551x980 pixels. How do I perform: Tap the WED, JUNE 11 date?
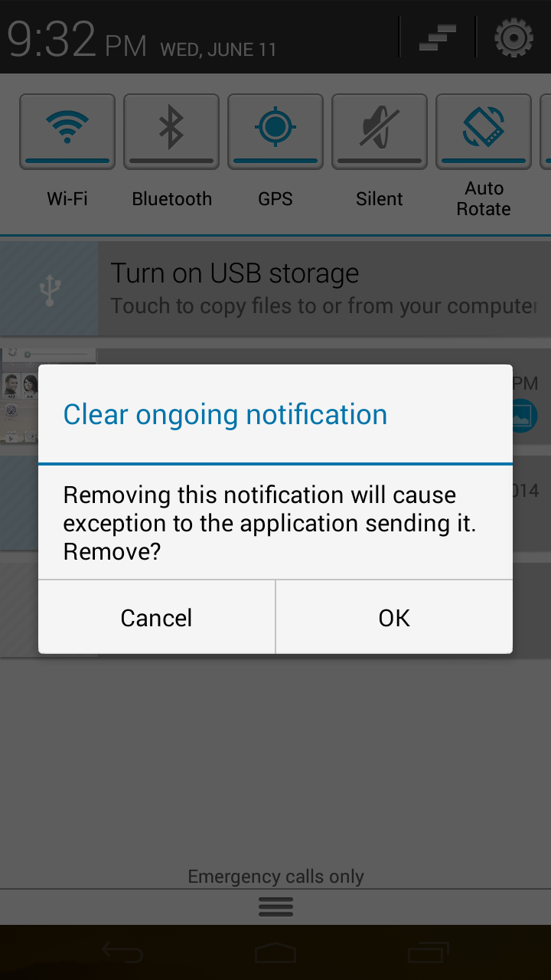coord(218,50)
